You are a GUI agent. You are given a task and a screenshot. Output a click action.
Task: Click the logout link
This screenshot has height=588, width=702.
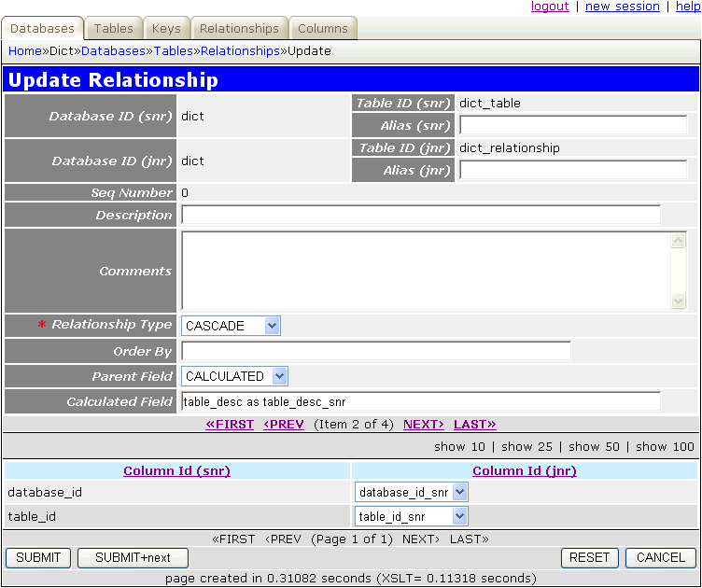click(x=550, y=7)
